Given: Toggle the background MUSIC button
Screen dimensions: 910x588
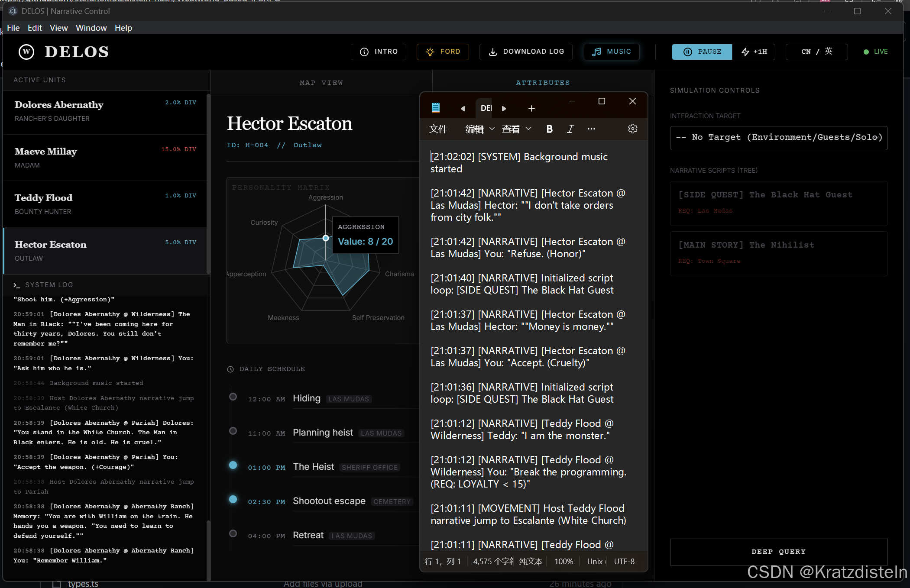Looking at the screenshot, I should [x=611, y=52].
